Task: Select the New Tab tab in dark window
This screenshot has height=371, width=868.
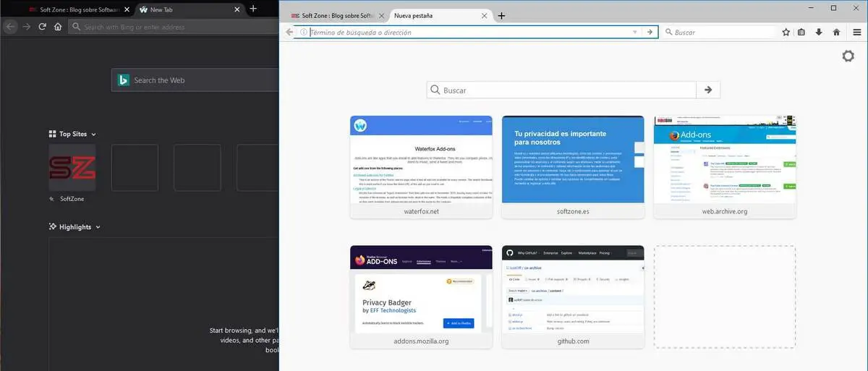Action: pyautogui.click(x=190, y=9)
